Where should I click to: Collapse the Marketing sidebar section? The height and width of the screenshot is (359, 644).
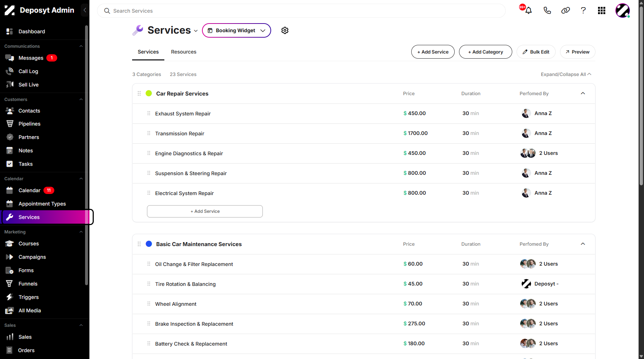(81, 232)
